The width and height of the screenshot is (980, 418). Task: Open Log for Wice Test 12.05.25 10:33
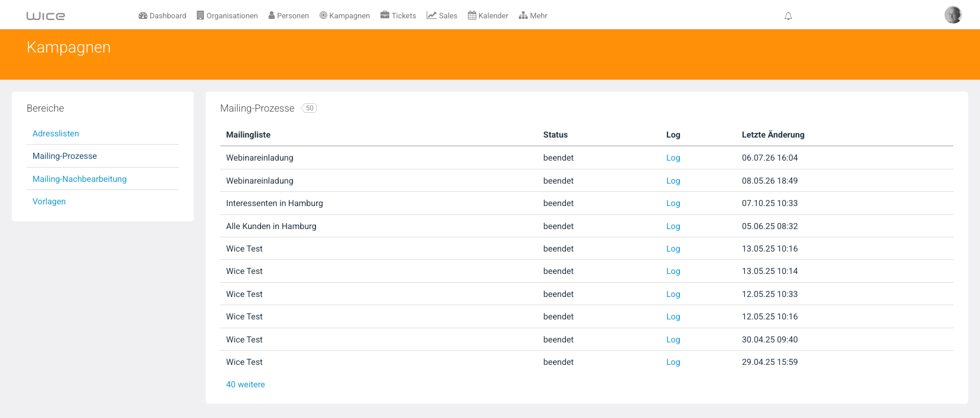tap(673, 294)
